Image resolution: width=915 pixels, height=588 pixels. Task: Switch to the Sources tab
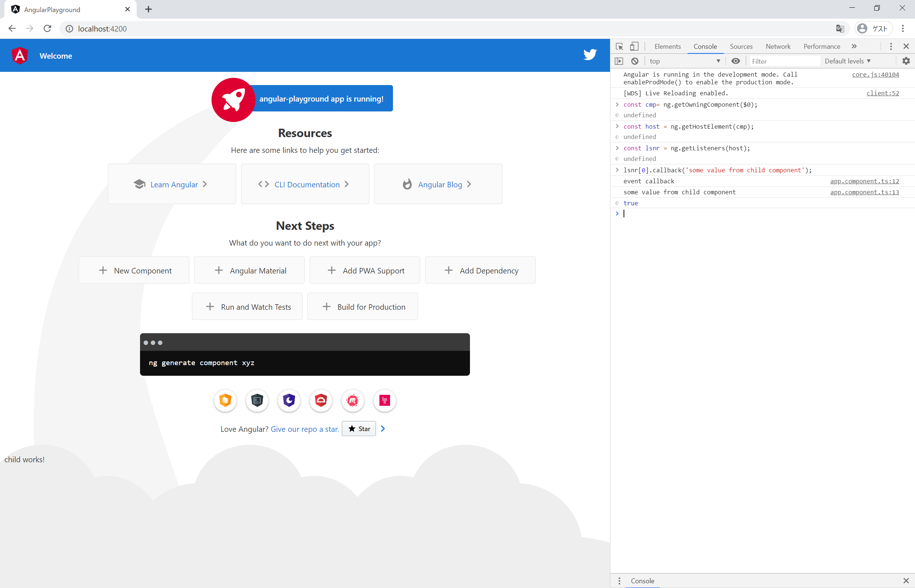[x=741, y=47]
